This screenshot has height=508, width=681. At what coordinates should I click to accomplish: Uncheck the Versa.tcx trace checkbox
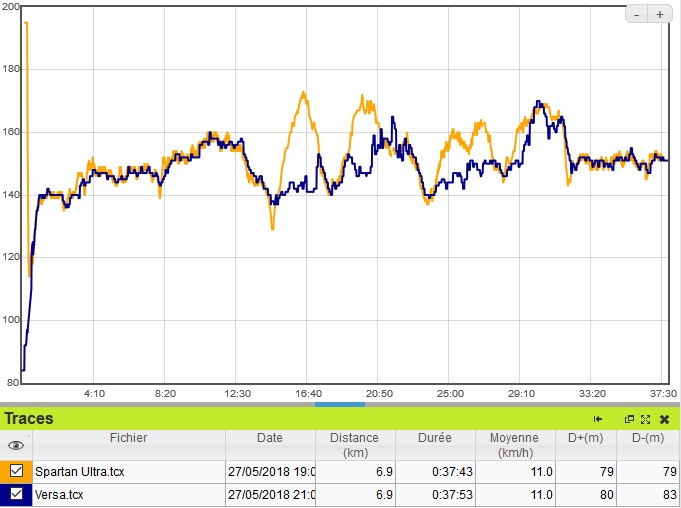[16, 493]
